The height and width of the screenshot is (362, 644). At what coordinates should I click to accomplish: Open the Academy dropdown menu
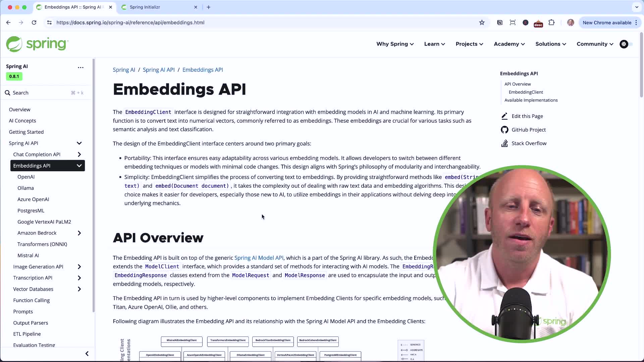(509, 44)
